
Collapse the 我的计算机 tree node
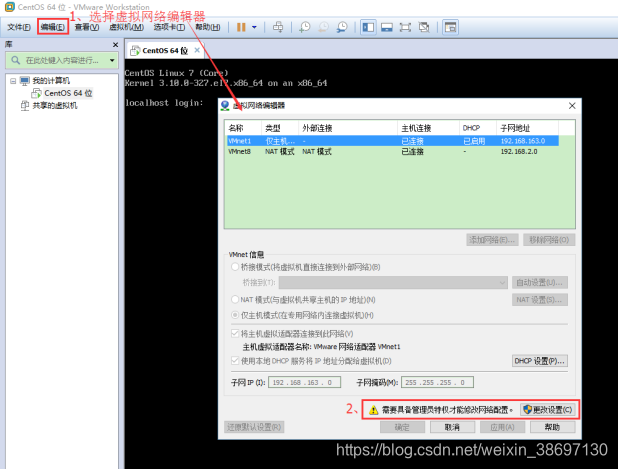[13, 81]
